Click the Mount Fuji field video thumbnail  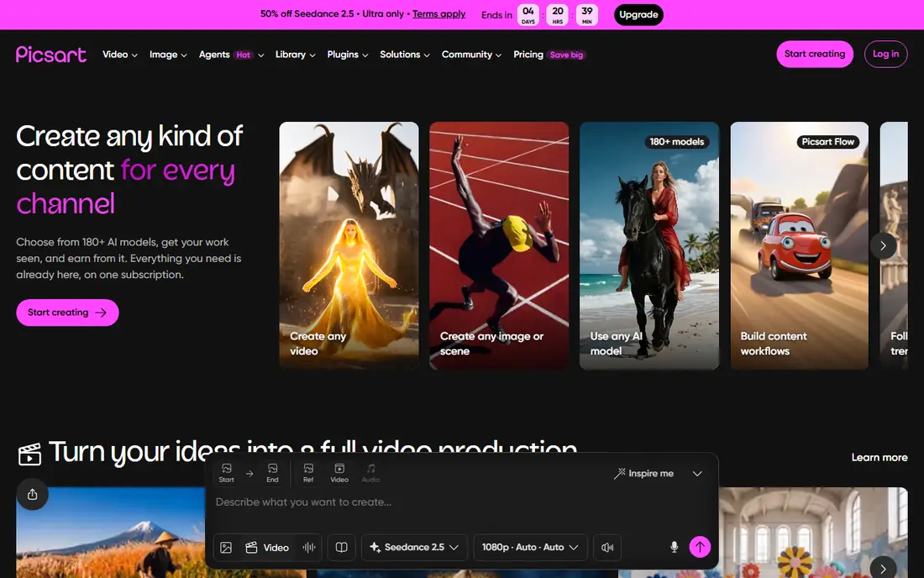tap(110, 533)
